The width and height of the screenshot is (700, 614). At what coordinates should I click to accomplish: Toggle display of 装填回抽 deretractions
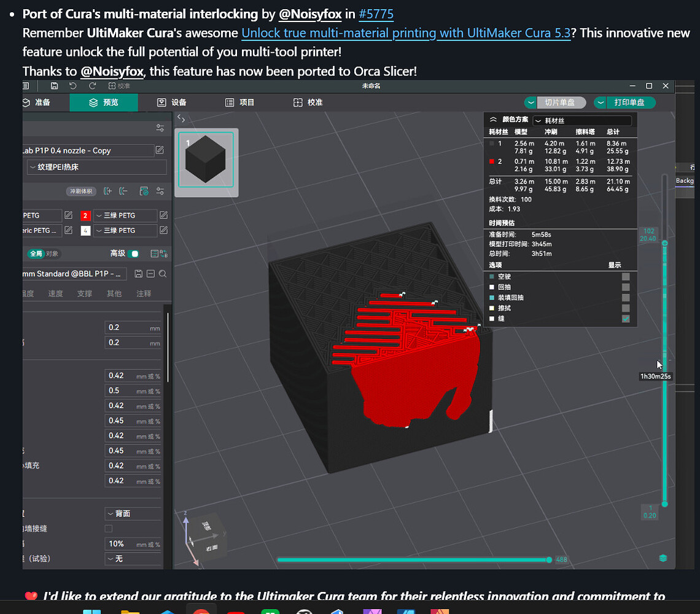626,298
